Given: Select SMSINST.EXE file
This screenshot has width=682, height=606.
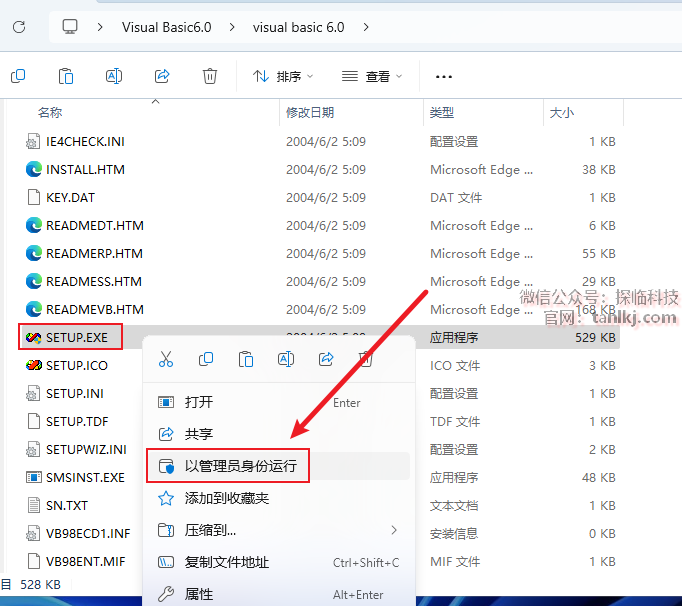Looking at the screenshot, I should pos(85,477).
